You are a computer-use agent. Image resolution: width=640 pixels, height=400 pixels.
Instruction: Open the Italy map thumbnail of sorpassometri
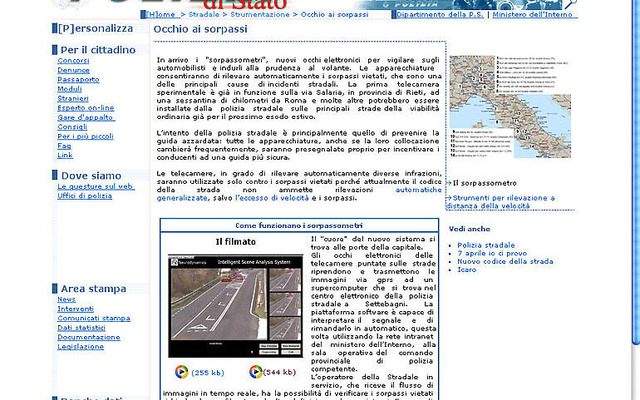[x=510, y=107]
